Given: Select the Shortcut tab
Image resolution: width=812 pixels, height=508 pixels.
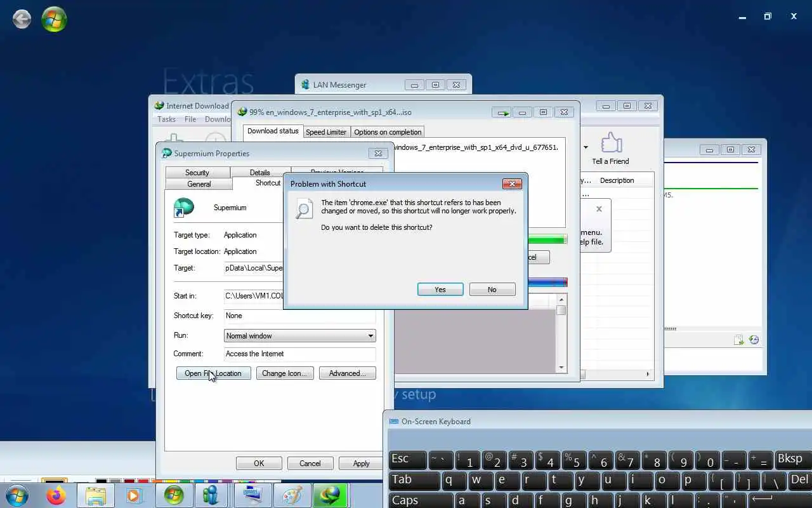Looking at the screenshot, I should (x=268, y=183).
